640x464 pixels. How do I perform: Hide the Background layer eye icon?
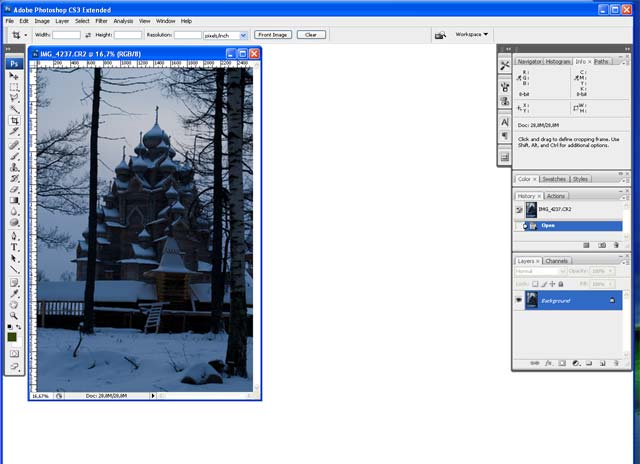(x=519, y=299)
